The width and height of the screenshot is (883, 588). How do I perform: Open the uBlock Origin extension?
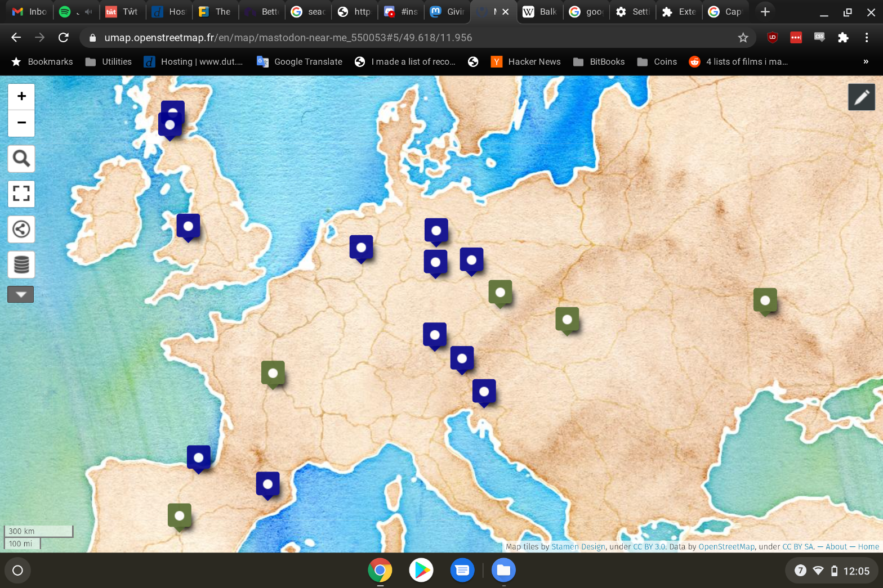coord(773,37)
